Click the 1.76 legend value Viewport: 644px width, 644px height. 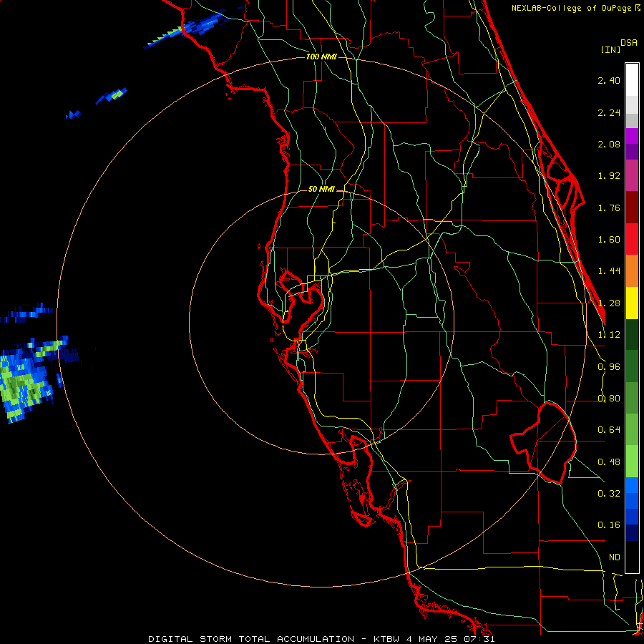(609, 208)
